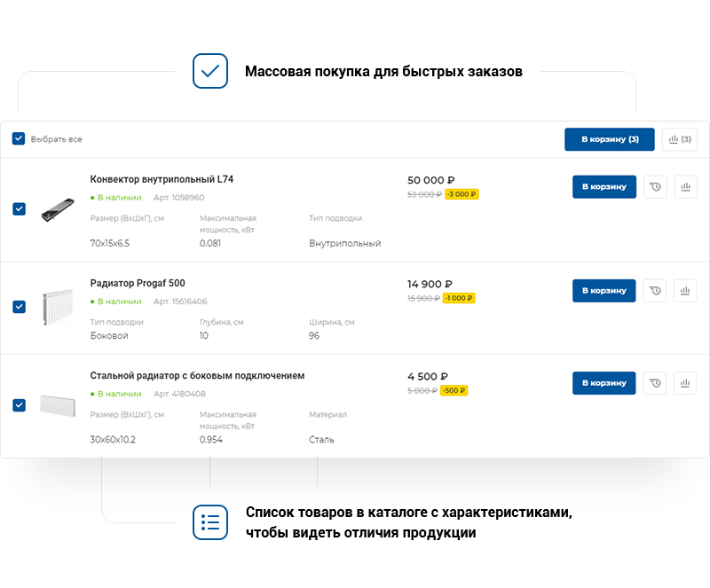
Task: Click the clock icon for Радиатор Progaf 500
Action: (655, 291)
